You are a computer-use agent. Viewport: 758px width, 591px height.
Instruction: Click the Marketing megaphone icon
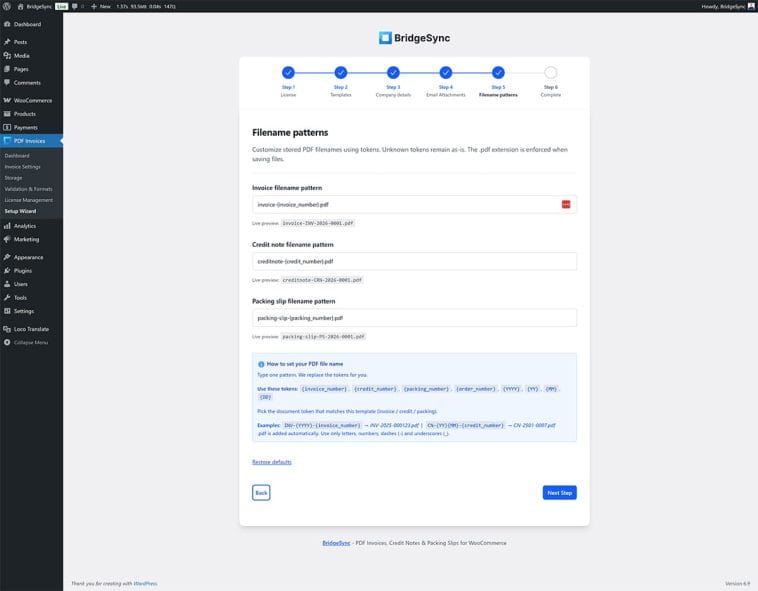pyautogui.click(x=7, y=239)
